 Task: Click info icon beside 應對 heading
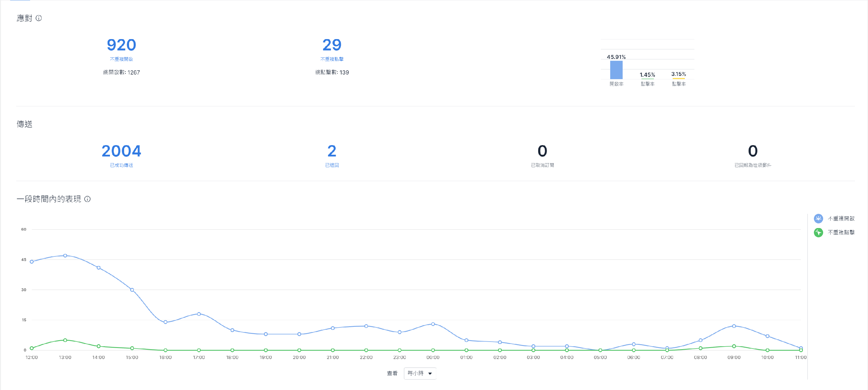[x=39, y=18]
